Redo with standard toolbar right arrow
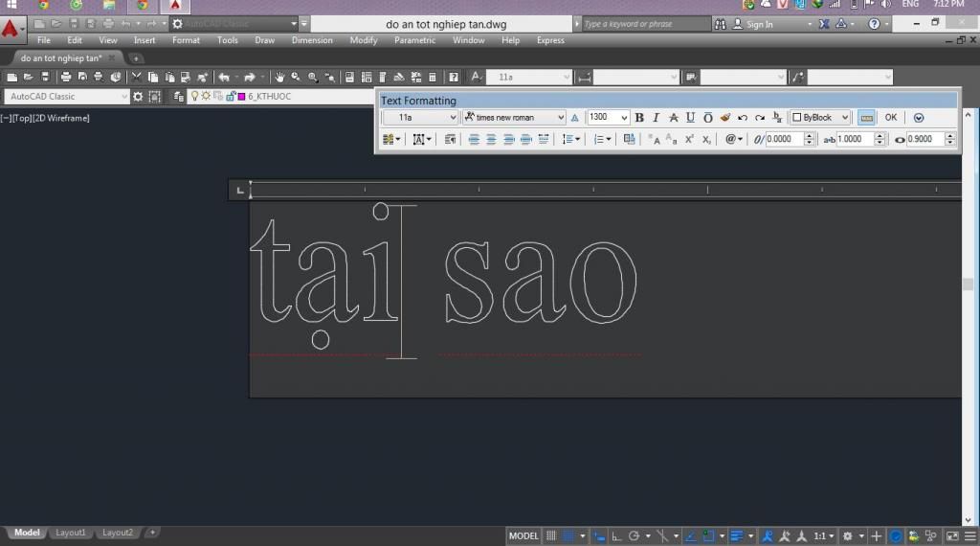980x546 pixels. (250, 77)
